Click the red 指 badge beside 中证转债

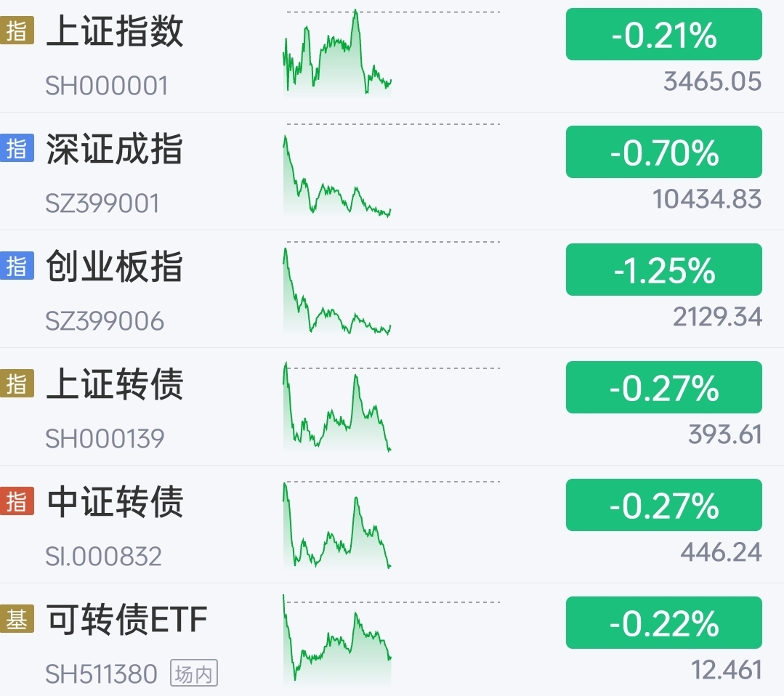pyautogui.click(x=17, y=501)
